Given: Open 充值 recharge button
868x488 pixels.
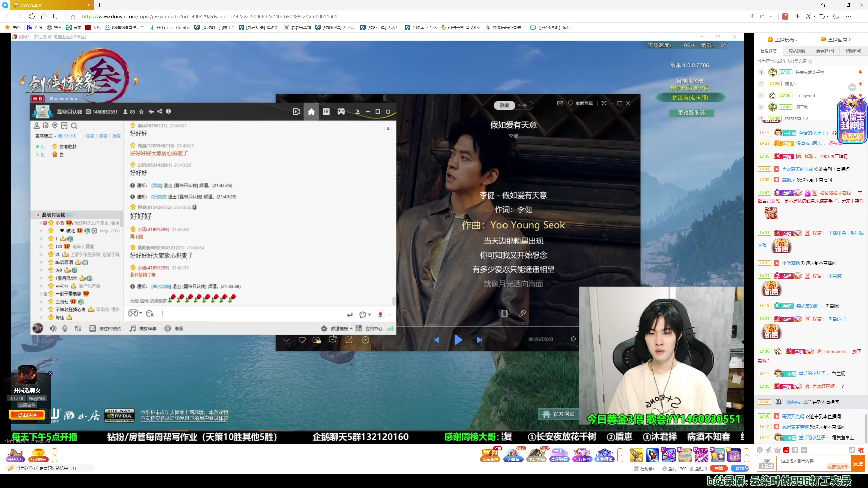Looking at the screenshot, I should pyautogui.click(x=719, y=469).
